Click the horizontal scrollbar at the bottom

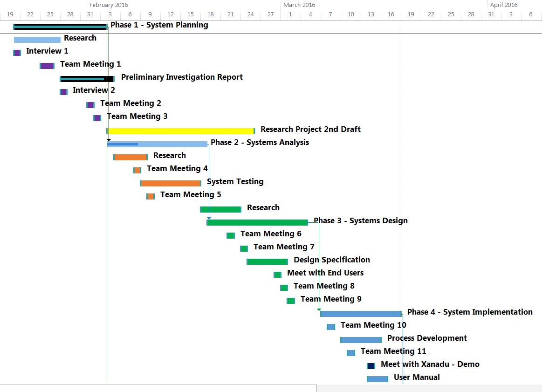coord(158,388)
